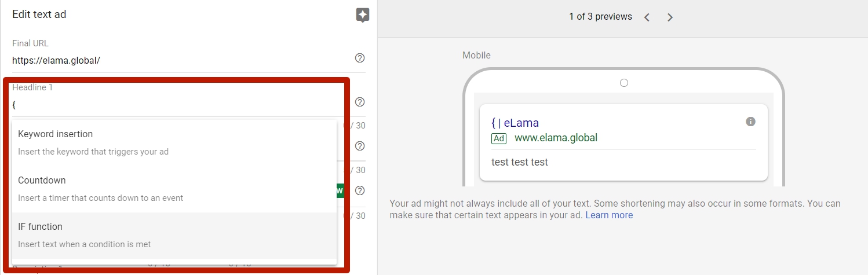868x275 pixels.
Task: Open the help icon next to Final URL
Action: tap(360, 58)
